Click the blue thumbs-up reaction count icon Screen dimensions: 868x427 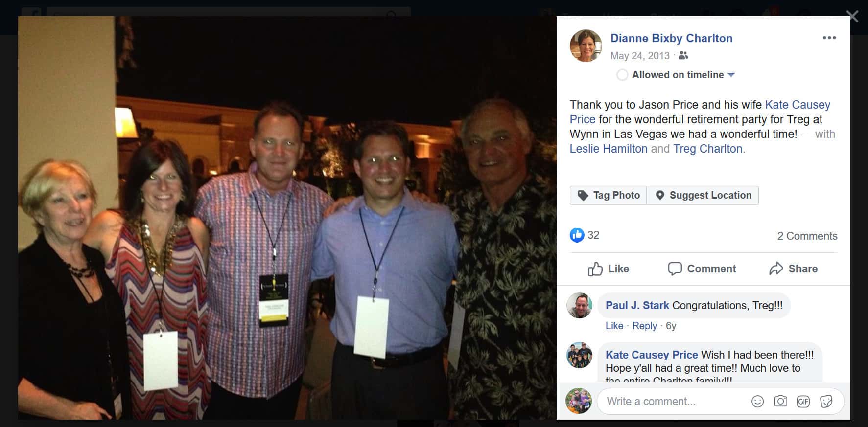(577, 235)
